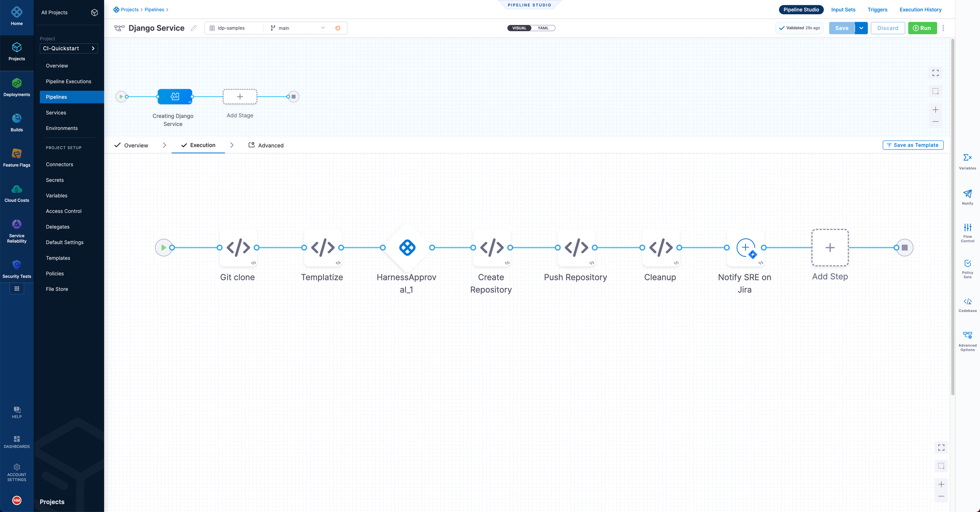Click the Run button
This screenshot has width=980, height=512.
click(x=922, y=28)
